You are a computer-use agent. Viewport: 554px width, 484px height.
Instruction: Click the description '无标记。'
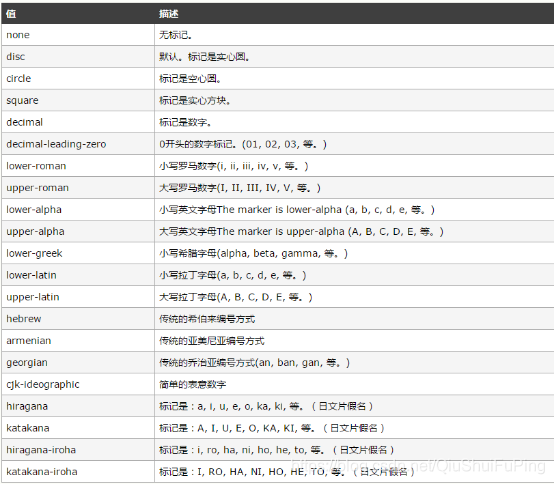coord(176,35)
